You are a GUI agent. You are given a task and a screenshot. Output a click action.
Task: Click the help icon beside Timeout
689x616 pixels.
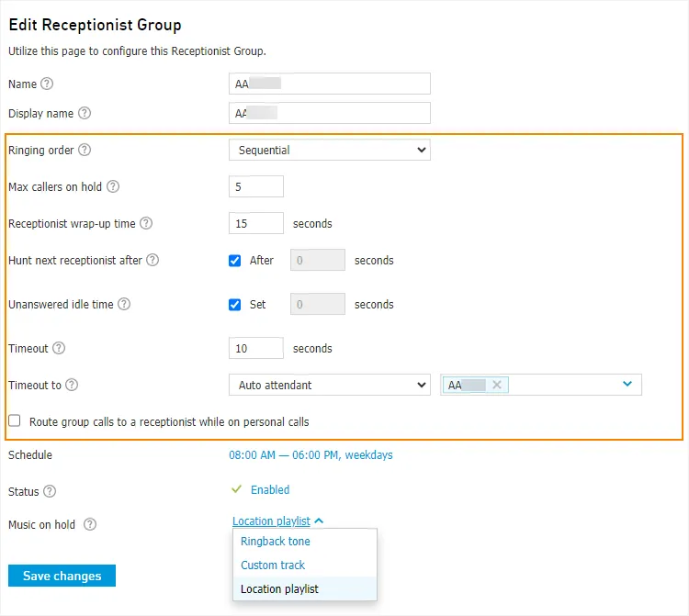59,348
